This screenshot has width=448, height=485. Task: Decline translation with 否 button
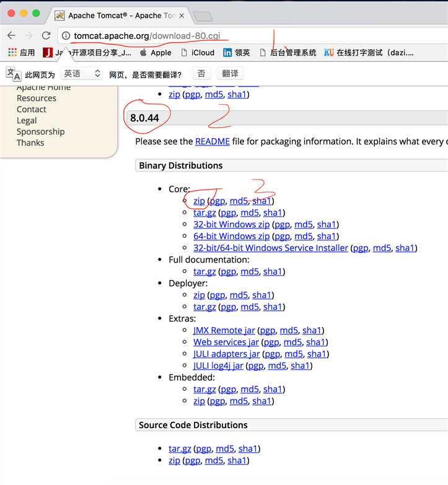[201, 74]
